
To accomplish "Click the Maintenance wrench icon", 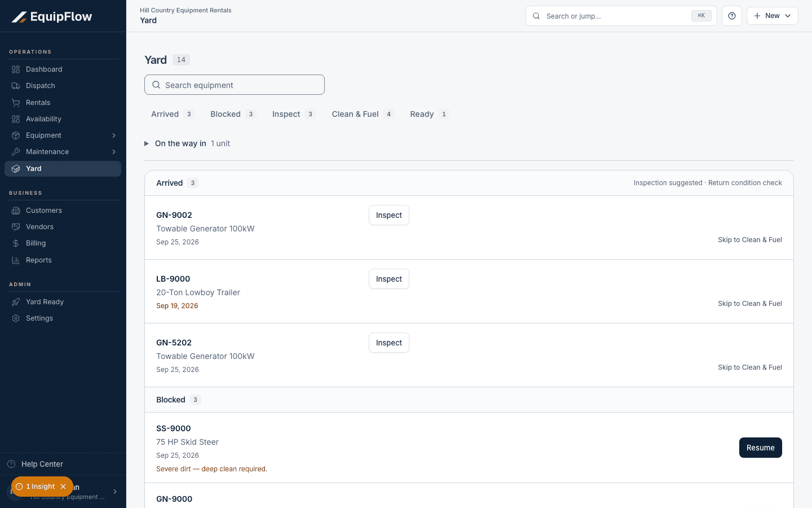I will pyautogui.click(x=16, y=152).
